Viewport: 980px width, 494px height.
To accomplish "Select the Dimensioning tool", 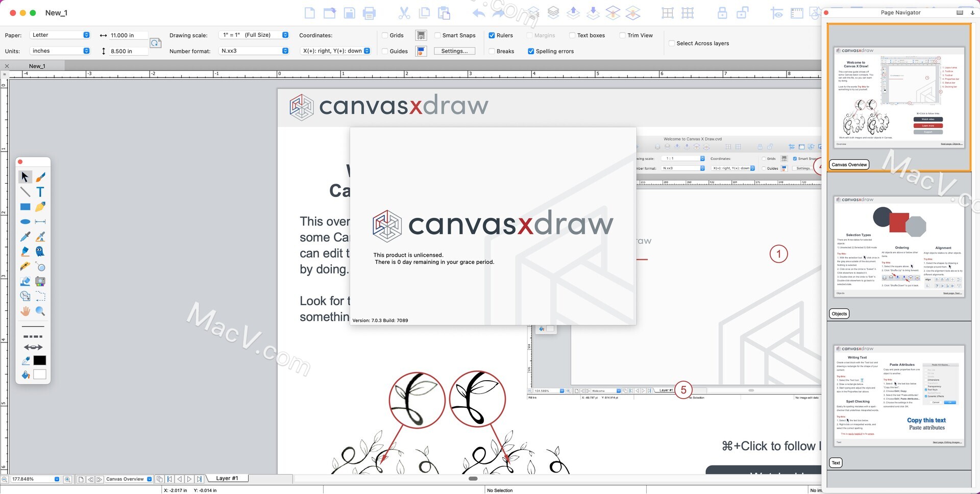I will pos(40,221).
